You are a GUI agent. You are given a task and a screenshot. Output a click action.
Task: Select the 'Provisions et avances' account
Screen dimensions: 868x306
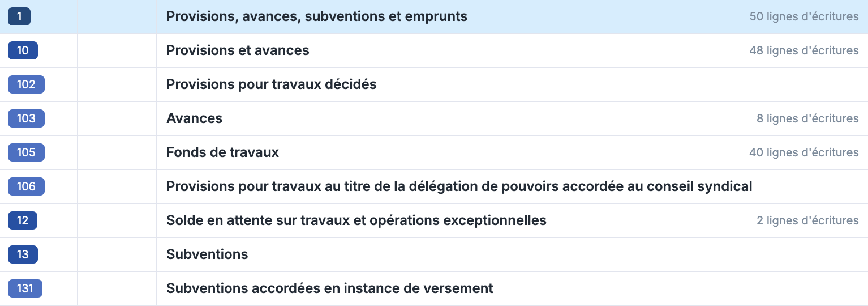click(x=238, y=50)
